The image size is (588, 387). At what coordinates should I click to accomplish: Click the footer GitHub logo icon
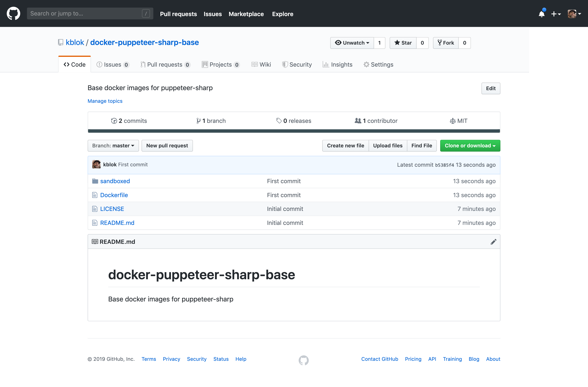tap(303, 360)
